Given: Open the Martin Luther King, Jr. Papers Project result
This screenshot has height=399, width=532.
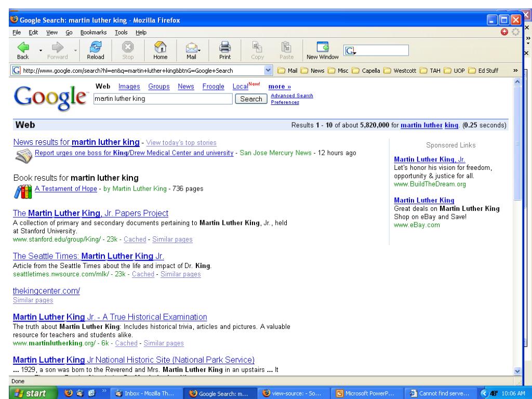Looking at the screenshot, I should [90, 213].
